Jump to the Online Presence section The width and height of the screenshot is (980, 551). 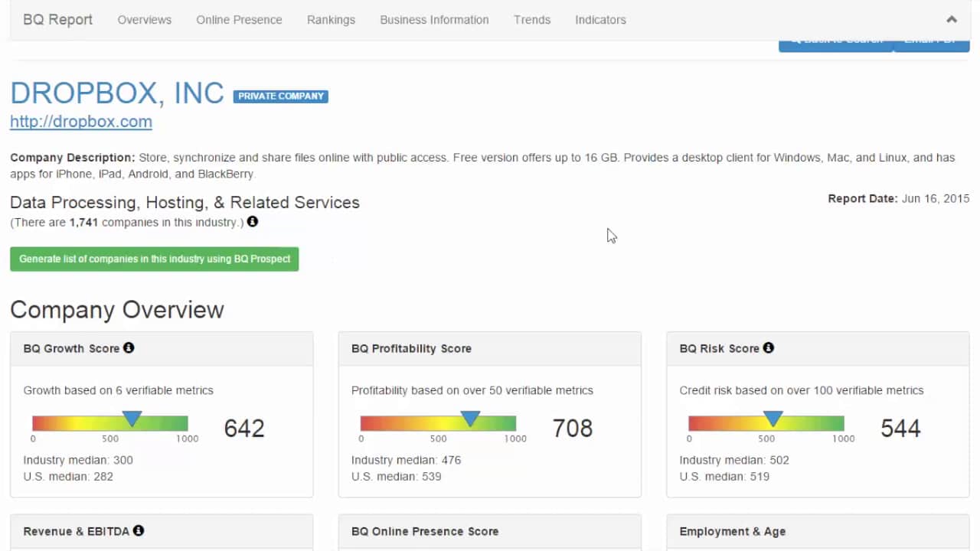239,20
